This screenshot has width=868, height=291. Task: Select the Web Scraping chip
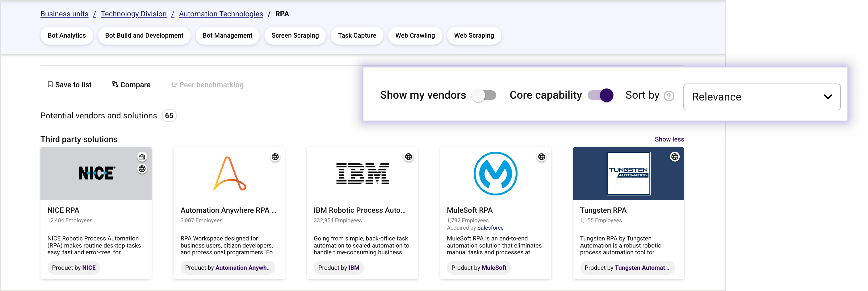click(x=474, y=36)
